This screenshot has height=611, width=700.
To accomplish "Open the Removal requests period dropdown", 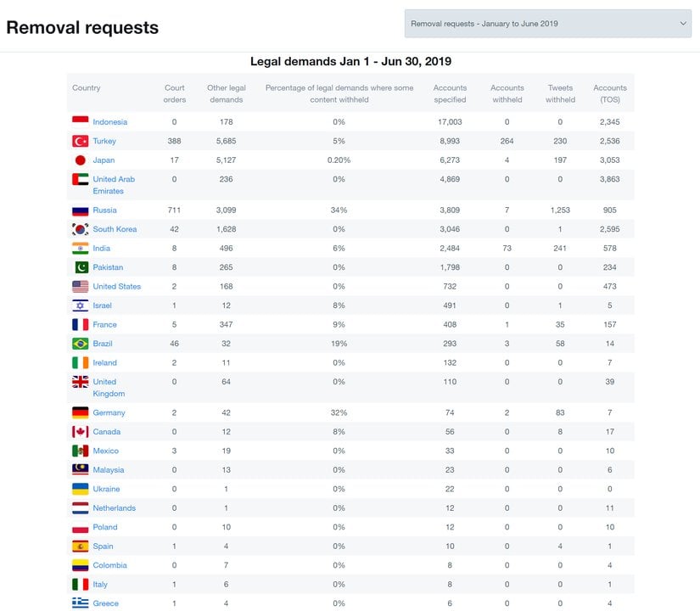I will click(548, 24).
